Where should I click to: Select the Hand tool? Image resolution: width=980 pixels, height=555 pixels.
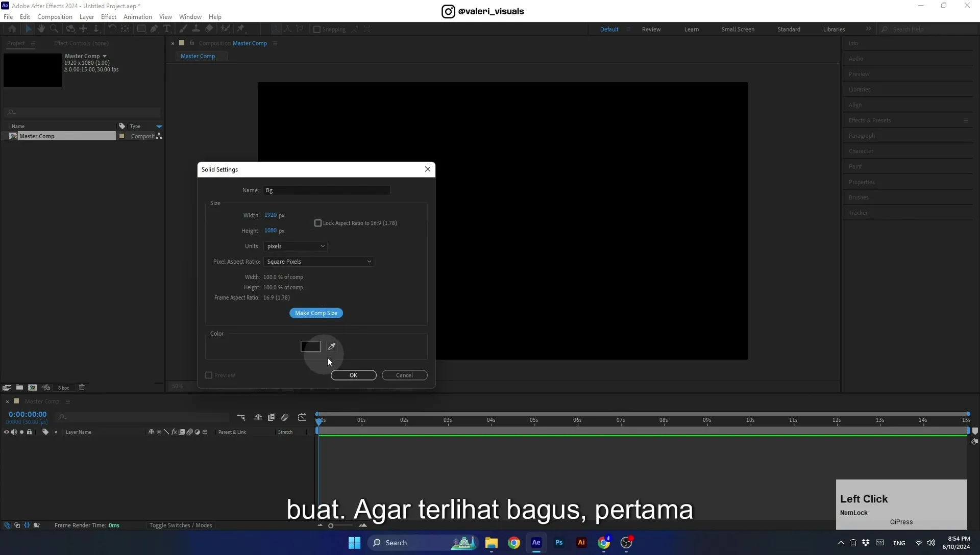[41, 29]
